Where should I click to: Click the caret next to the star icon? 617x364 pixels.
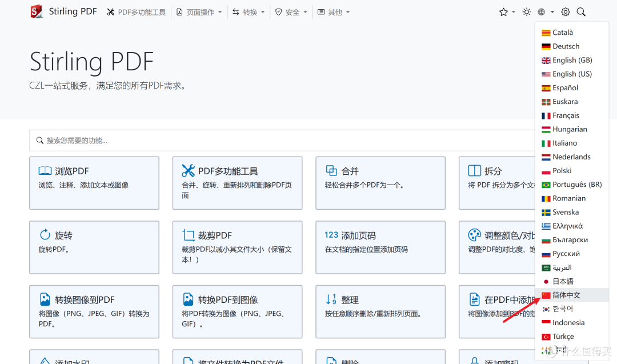(514, 12)
